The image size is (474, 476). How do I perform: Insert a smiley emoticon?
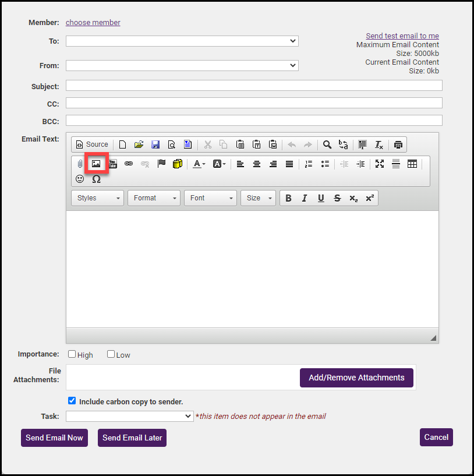pyautogui.click(x=80, y=179)
